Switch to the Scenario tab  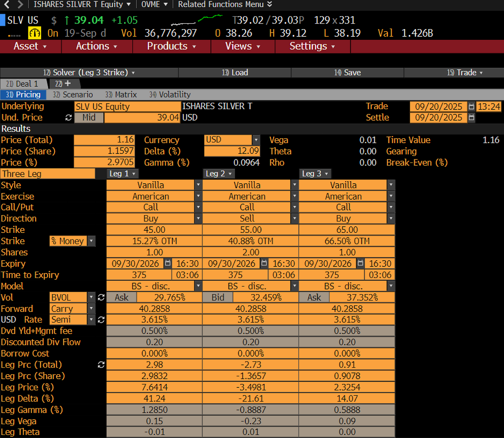(x=73, y=95)
